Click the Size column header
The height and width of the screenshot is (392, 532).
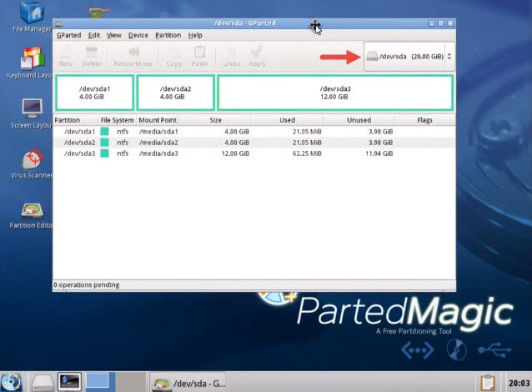tap(215, 120)
